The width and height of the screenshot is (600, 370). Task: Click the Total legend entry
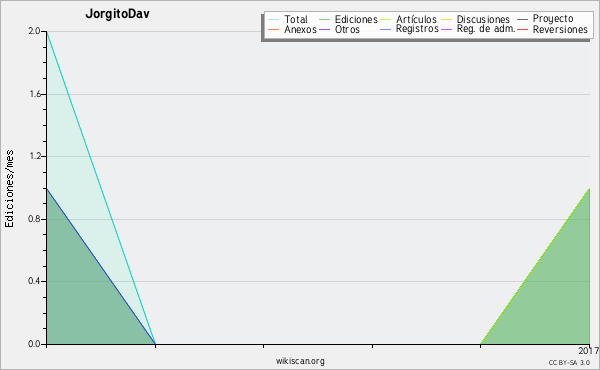pyautogui.click(x=288, y=19)
